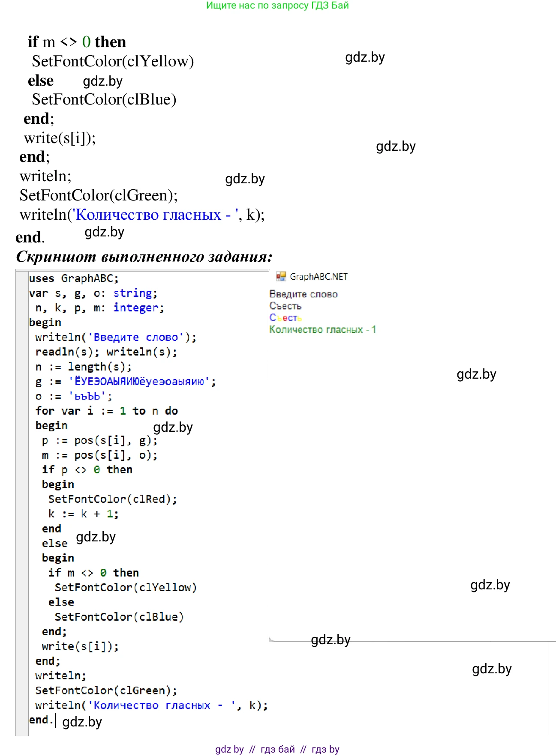Click the GraphABC.NET window title text
Viewport: 556px width, 756px height.
[x=319, y=277]
